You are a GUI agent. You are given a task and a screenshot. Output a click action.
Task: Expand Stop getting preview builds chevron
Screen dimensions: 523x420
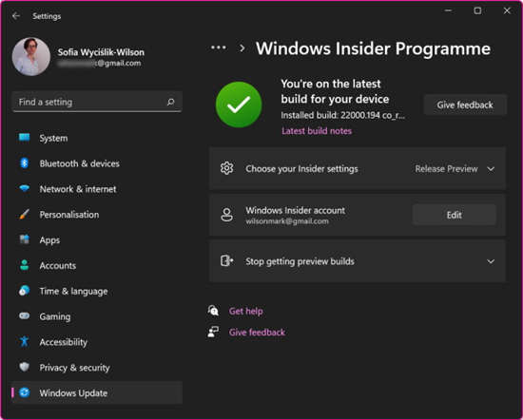point(491,261)
